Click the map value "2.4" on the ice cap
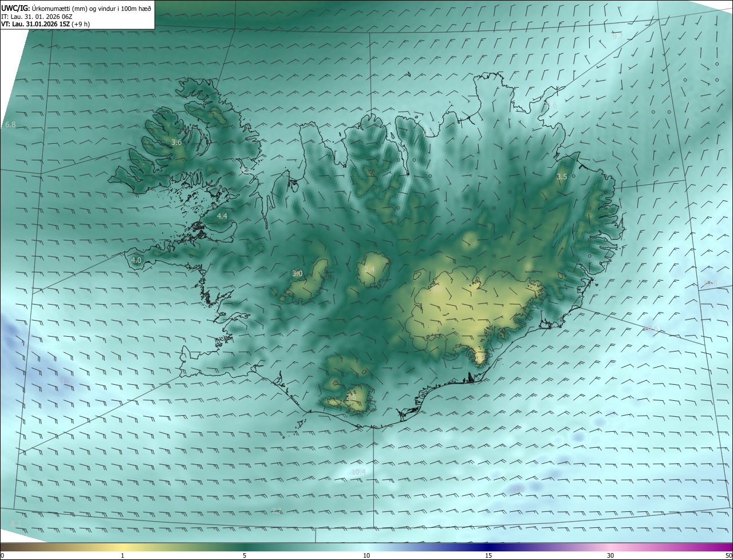The image size is (733, 560). 369,270
